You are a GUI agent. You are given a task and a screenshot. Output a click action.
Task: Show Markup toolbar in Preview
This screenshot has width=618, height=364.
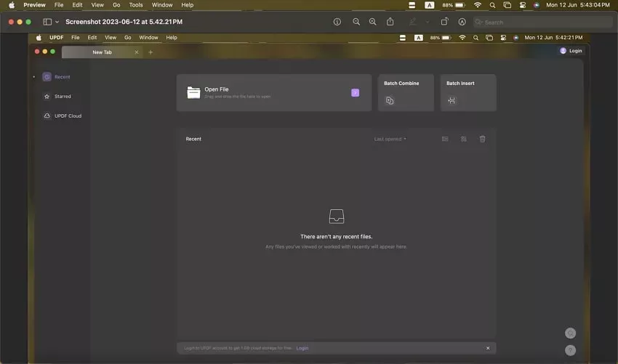pyautogui.click(x=462, y=22)
